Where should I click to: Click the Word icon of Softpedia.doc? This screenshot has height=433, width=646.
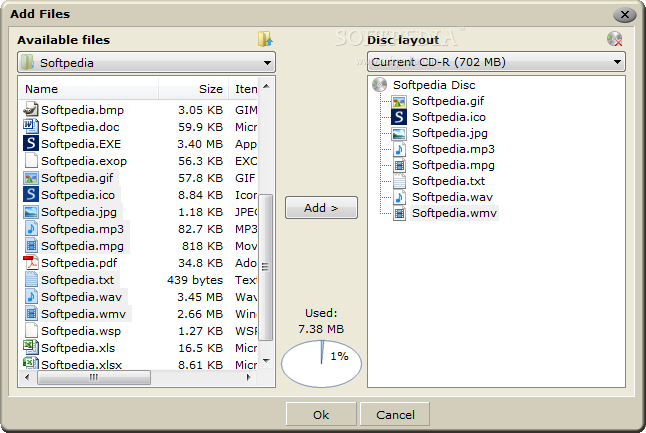(31, 126)
